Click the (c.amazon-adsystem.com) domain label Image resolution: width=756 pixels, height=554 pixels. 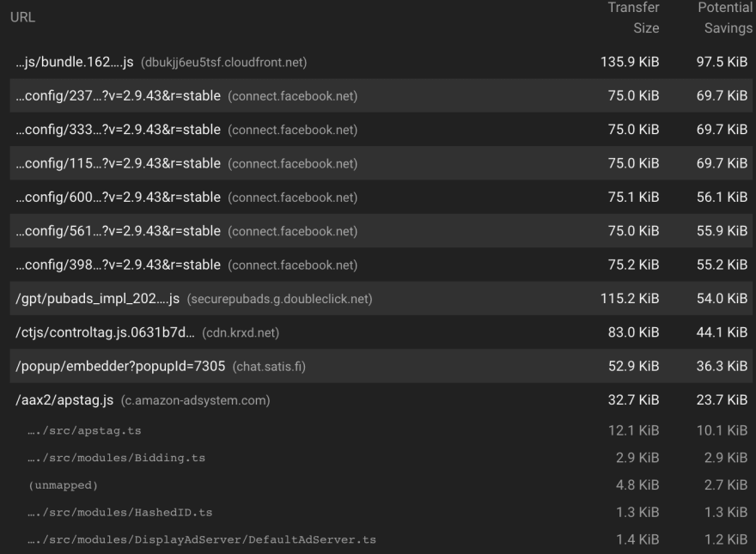tap(195, 400)
